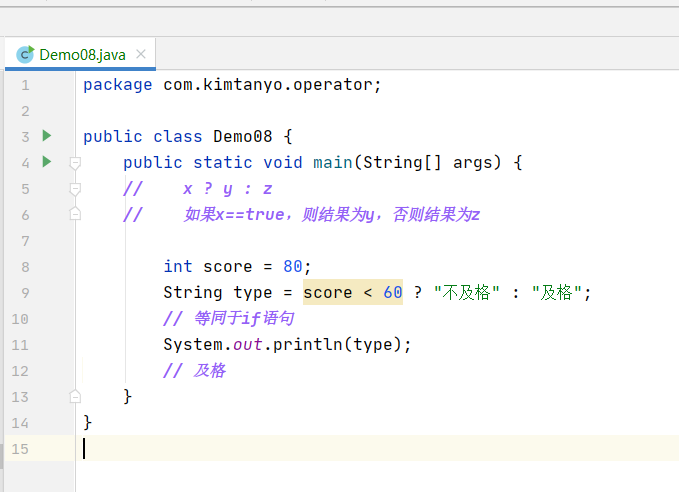
Task: Click the class name 'Demo08' on line 3
Action: tap(242, 137)
